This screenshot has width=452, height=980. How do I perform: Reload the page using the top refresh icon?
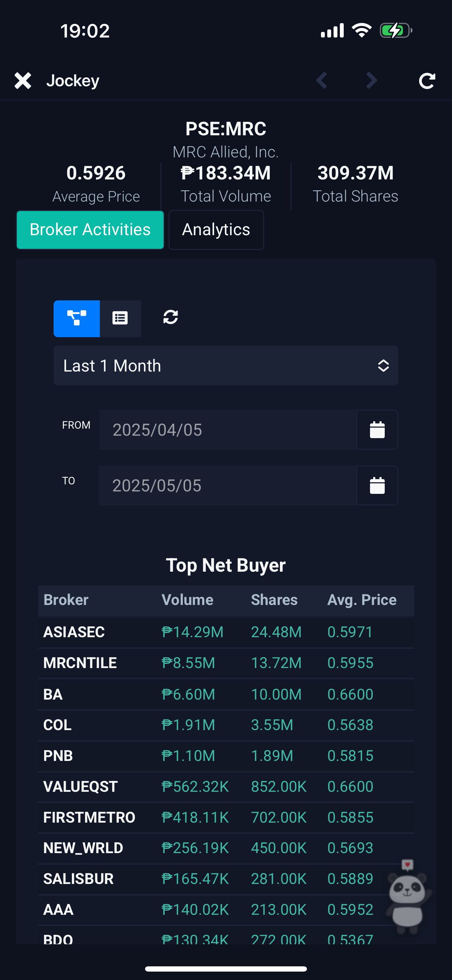pyautogui.click(x=427, y=81)
